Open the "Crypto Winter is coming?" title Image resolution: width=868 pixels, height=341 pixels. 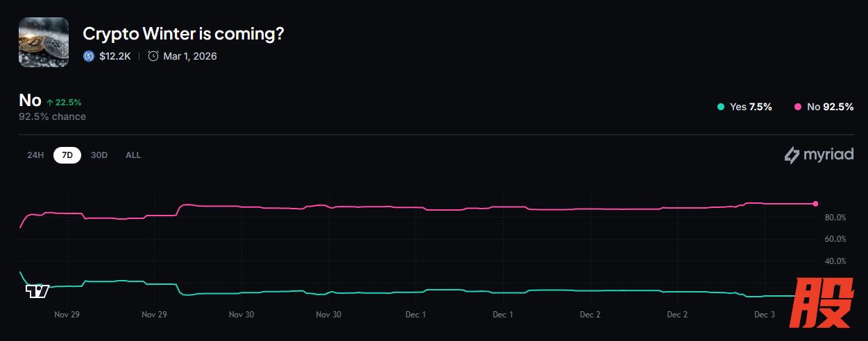[183, 33]
